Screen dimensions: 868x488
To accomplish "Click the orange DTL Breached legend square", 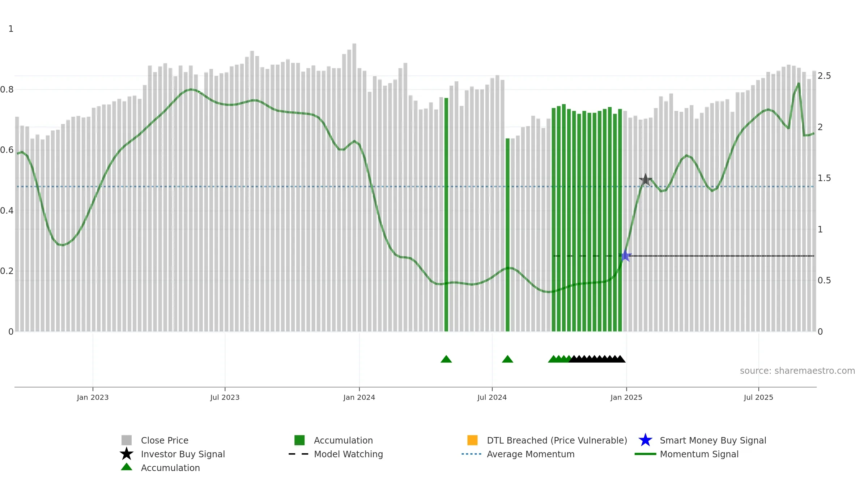I will [x=472, y=440].
